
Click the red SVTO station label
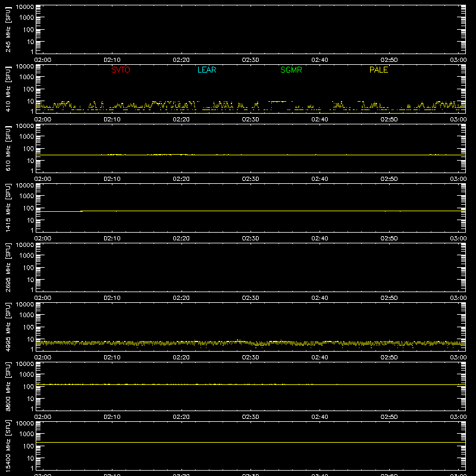[x=121, y=70]
